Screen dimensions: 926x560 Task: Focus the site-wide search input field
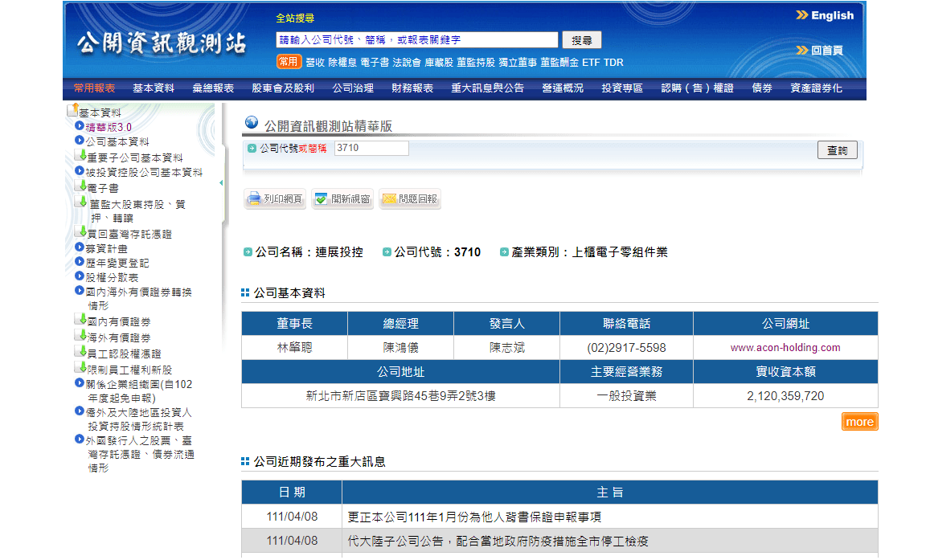pyautogui.click(x=417, y=40)
